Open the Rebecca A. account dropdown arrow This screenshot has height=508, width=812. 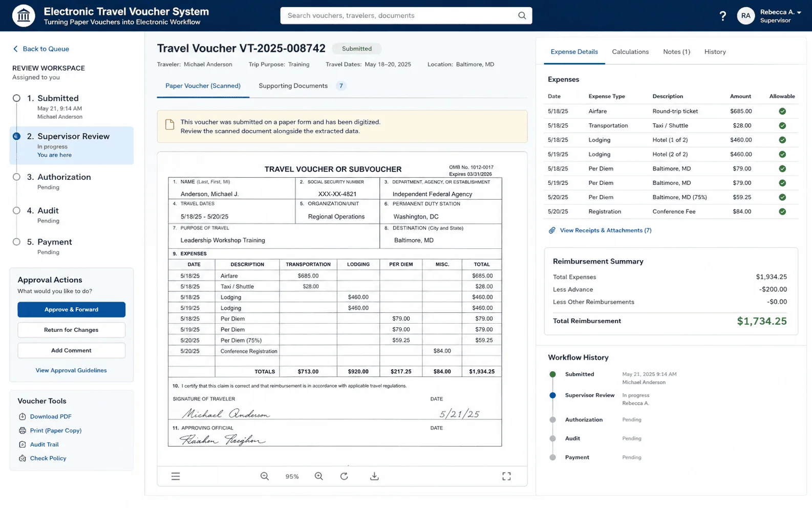(x=799, y=12)
